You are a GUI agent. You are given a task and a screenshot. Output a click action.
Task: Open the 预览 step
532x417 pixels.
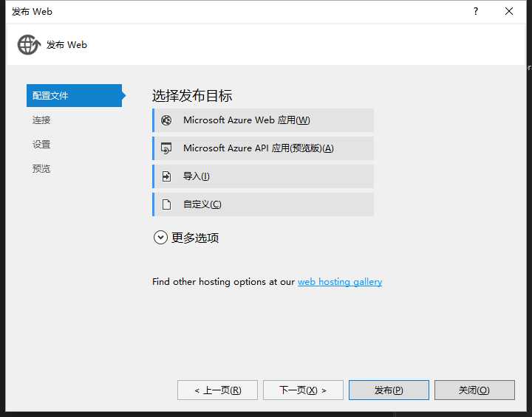coord(41,168)
